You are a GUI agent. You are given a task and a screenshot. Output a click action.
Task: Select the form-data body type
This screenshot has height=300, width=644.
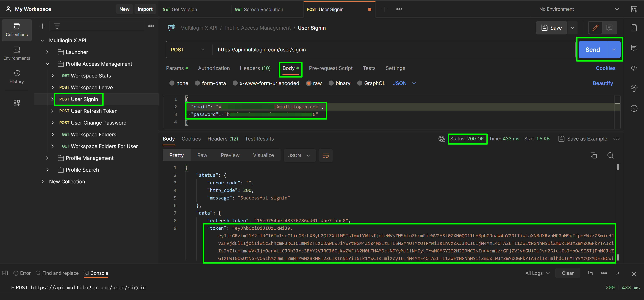[x=197, y=83]
